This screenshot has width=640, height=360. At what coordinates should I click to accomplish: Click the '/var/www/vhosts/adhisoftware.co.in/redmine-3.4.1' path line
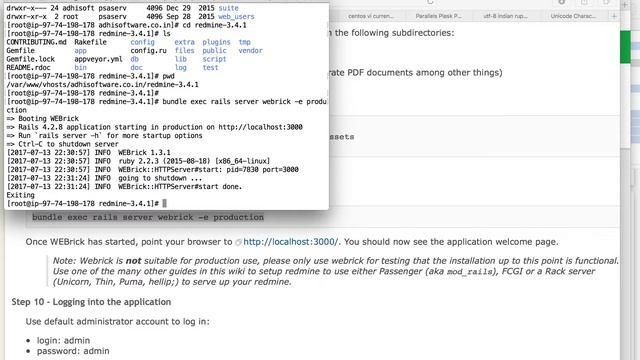click(x=102, y=85)
